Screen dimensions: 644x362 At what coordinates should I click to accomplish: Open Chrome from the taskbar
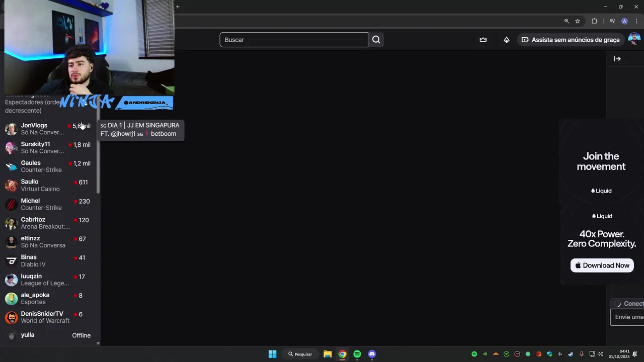(x=342, y=354)
